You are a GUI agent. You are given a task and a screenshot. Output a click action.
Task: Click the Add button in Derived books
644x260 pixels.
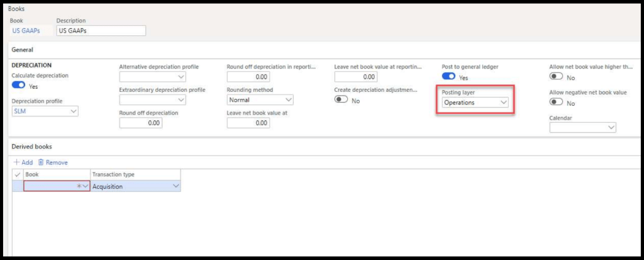(x=23, y=162)
